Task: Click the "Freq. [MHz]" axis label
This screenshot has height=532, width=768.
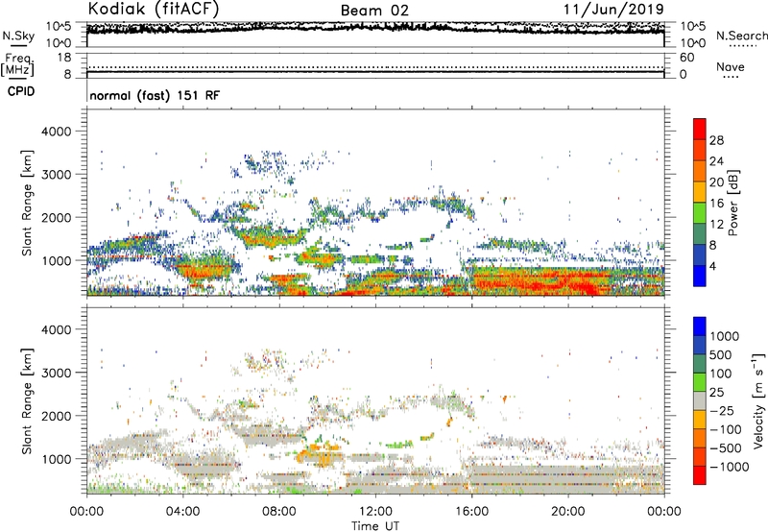Action: coord(18,65)
